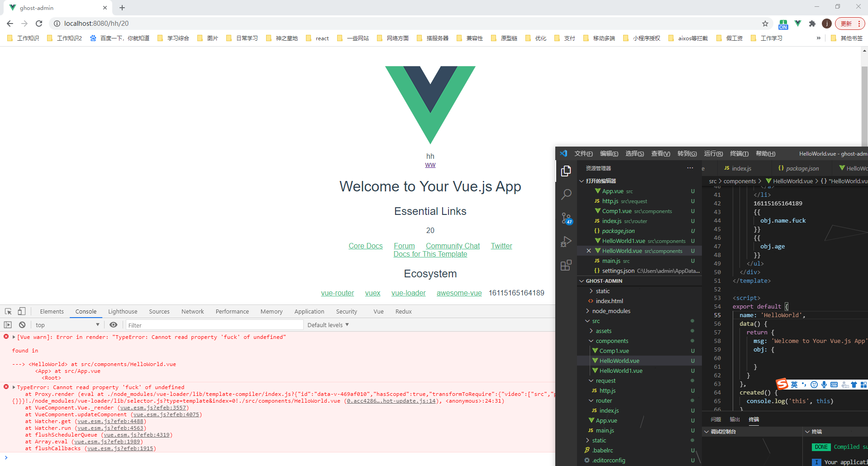The height and width of the screenshot is (466, 868).
Task: Click the DevTools inspect element icon
Action: pos(8,311)
